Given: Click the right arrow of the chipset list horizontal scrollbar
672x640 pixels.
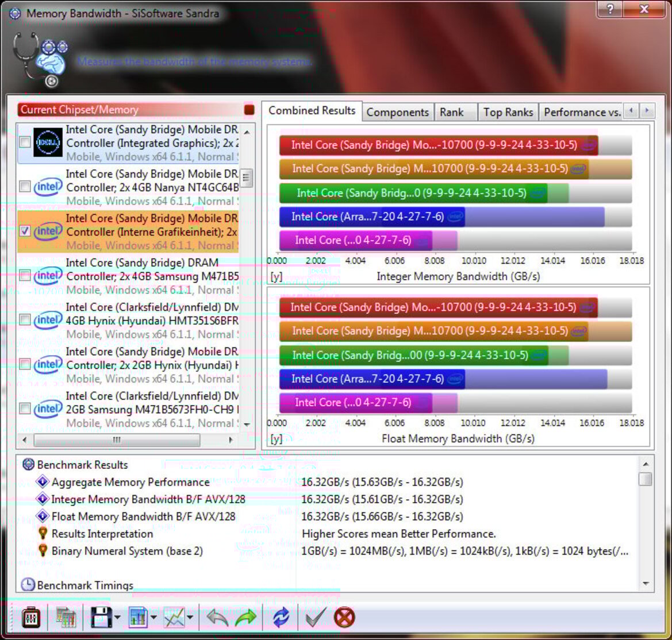Looking at the screenshot, I should pyautogui.click(x=231, y=440).
